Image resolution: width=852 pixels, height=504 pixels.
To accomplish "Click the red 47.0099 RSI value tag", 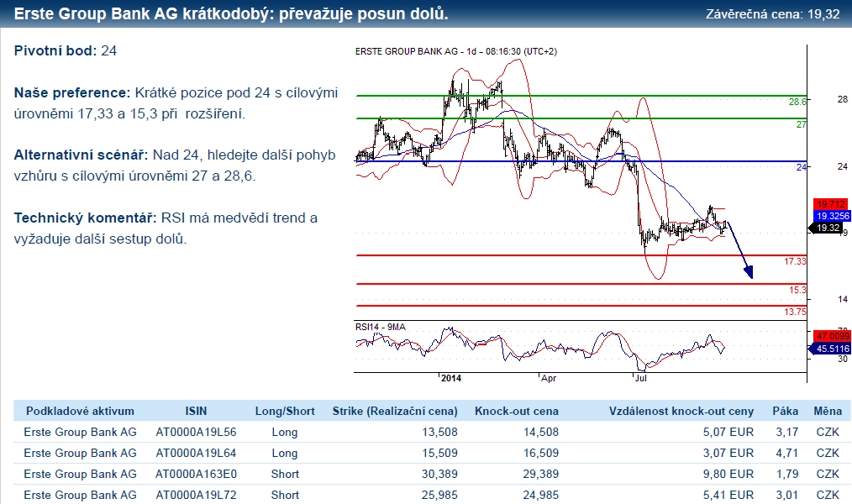I will coord(832,336).
